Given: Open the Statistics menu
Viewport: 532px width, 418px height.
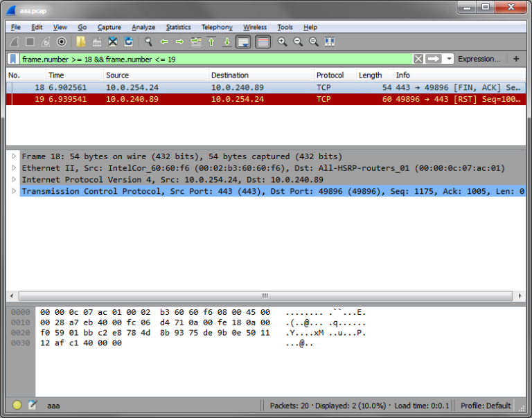Looking at the screenshot, I should pos(179,27).
